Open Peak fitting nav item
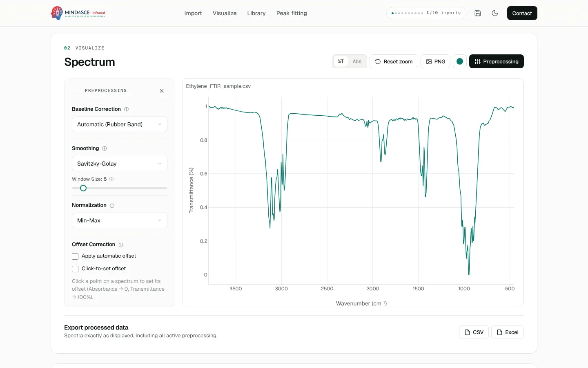Image resolution: width=588 pixels, height=368 pixels. tap(292, 13)
